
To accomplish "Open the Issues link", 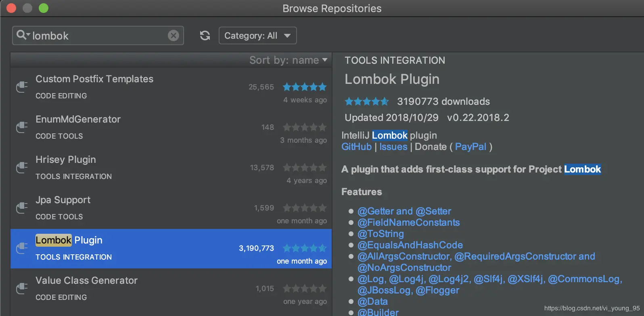I will click(393, 147).
